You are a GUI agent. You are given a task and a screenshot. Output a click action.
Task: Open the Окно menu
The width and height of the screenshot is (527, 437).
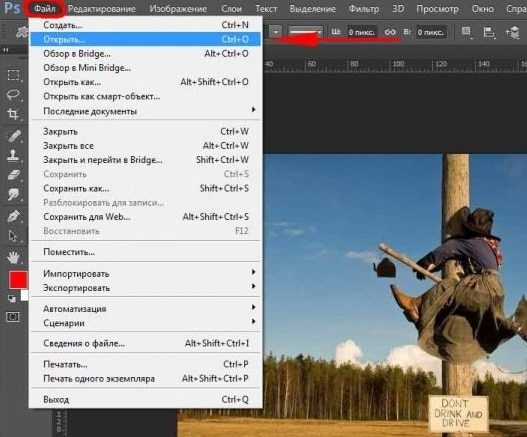tap(482, 9)
